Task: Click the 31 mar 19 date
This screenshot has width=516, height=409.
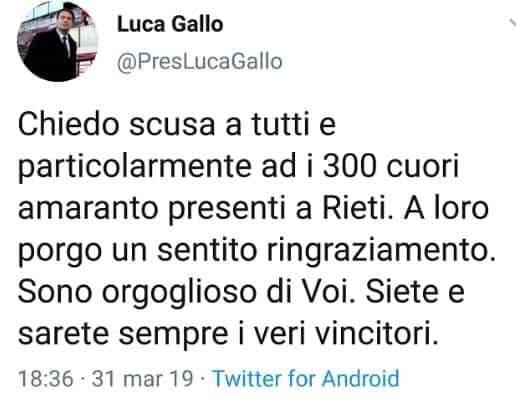Action: pos(142,379)
